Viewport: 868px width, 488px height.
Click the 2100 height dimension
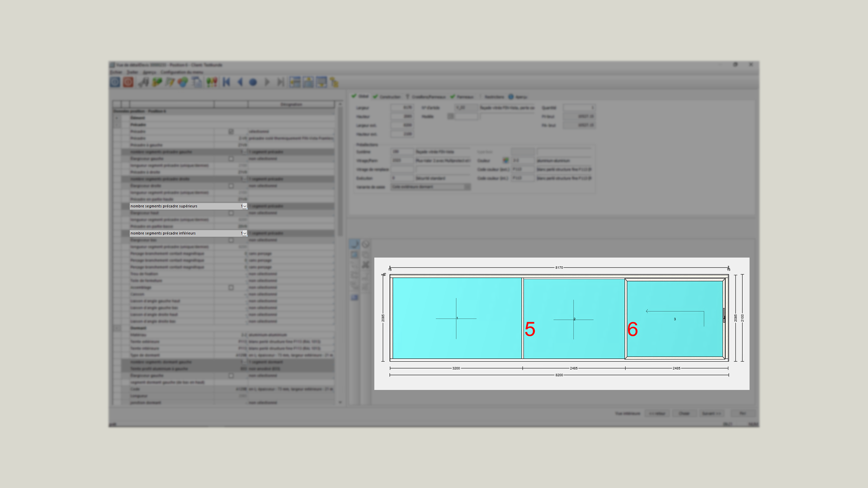742,318
